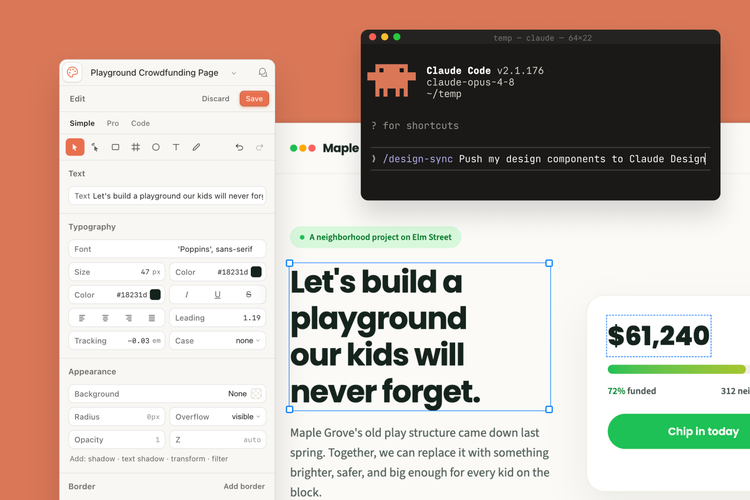Screen dimensions: 750x500
Task: Click the Claude Code pixel mascot in terminal
Action: pyautogui.click(x=391, y=80)
